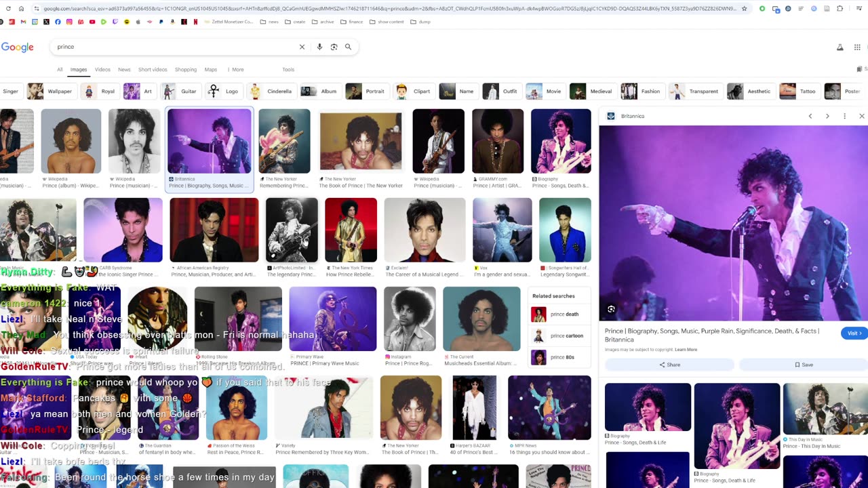Viewport: 868px width, 488px height.
Task: Open more options in the preview panel
Action: pos(844,116)
